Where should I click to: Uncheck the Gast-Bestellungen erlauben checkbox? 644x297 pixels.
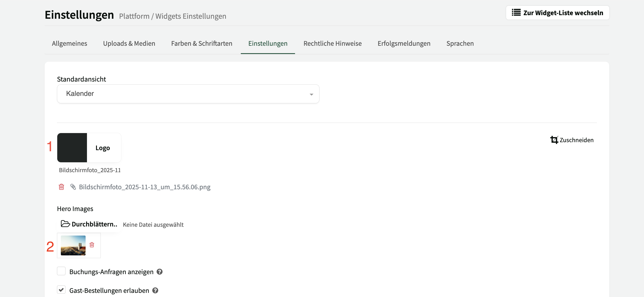[x=61, y=290]
